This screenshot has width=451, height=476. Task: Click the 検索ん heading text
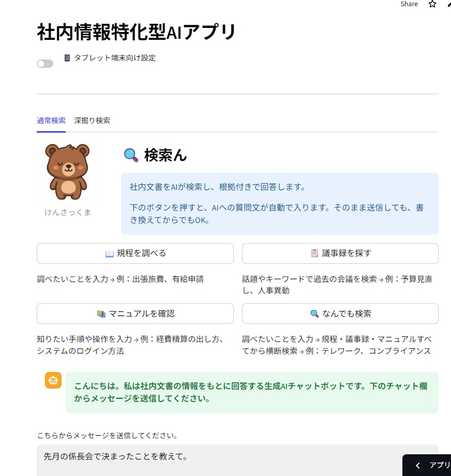tap(166, 155)
